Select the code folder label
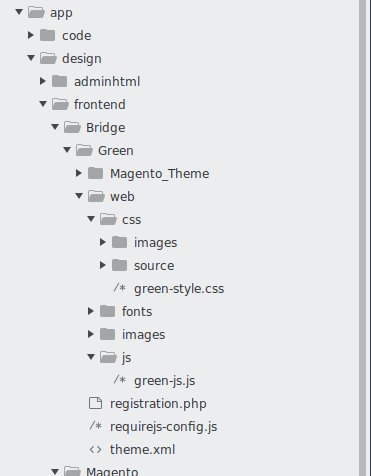The height and width of the screenshot is (476, 371). coord(76,35)
